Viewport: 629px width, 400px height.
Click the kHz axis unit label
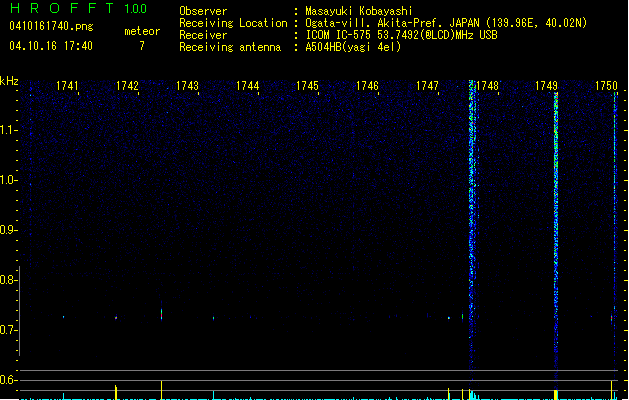click(x=9, y=81)
